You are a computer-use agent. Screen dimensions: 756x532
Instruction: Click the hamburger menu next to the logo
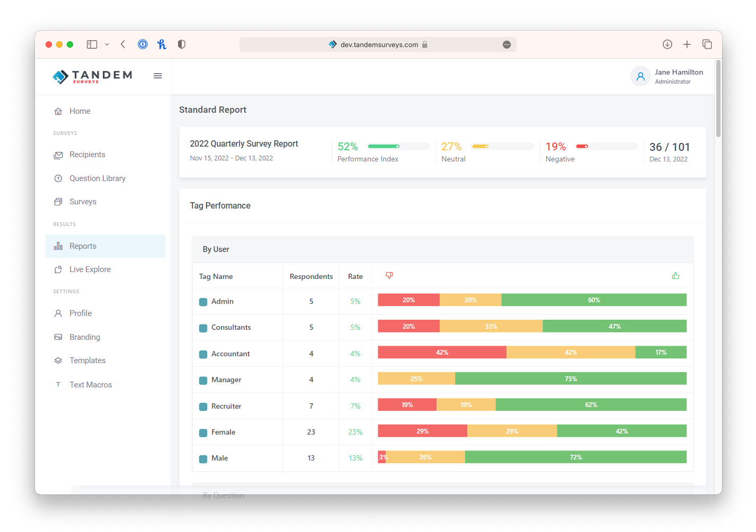coord(157,76)
